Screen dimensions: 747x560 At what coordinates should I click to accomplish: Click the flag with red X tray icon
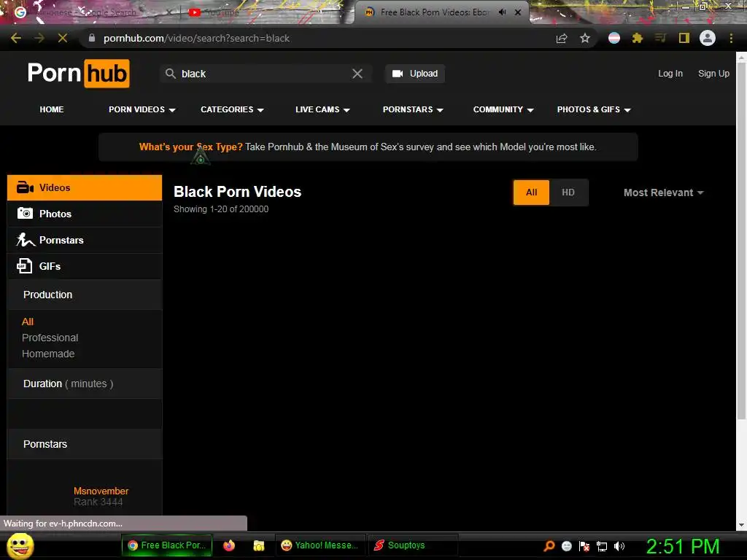[x=584, y=546]
